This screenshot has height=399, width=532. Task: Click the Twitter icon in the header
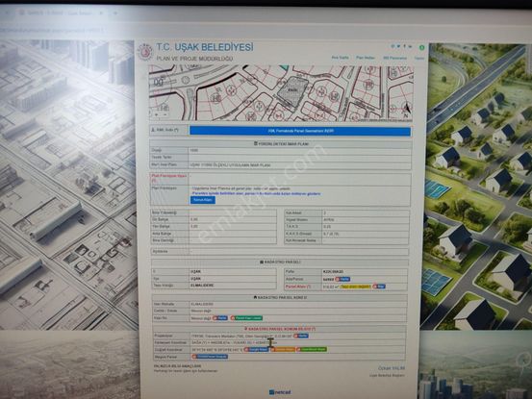(398, 46)
